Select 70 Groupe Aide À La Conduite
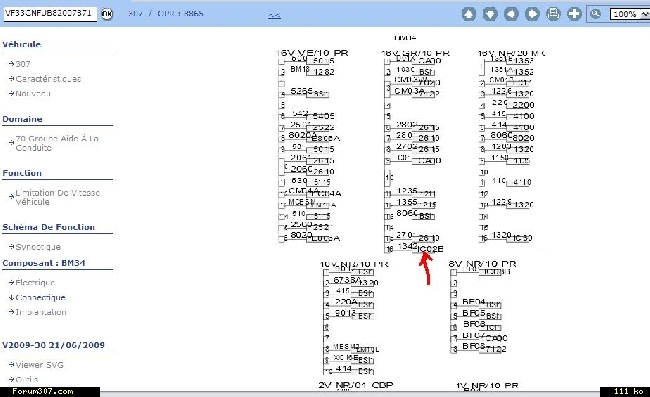 57,143
